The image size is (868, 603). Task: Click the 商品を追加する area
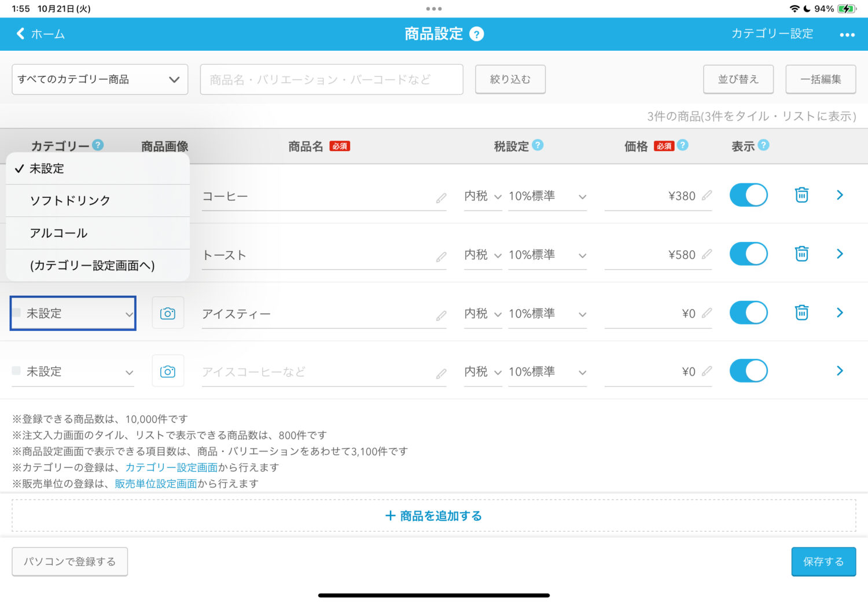tap(433, 516)
